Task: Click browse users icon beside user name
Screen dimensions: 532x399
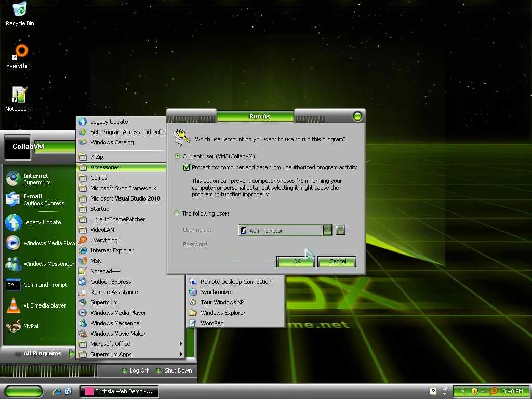Action: pyautogui.click(x=340, y=230)
